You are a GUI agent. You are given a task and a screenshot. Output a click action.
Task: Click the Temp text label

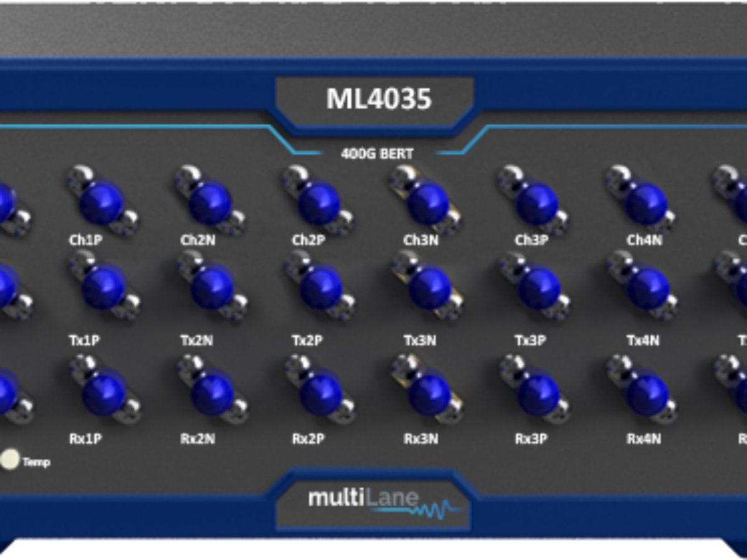point(36,462)
